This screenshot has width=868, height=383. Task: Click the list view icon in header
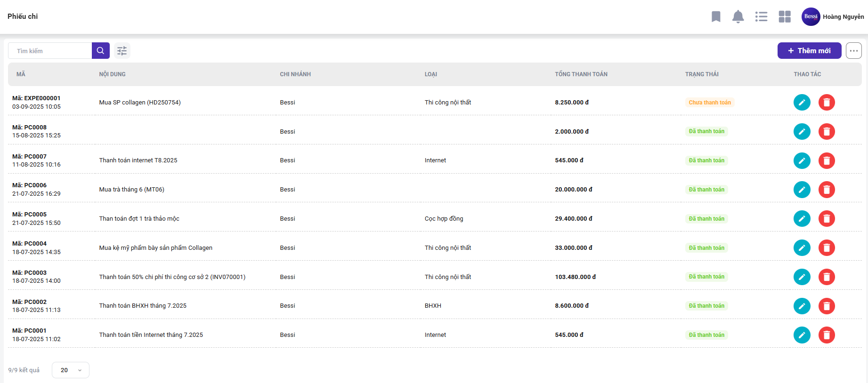click(x=761, y=17)
